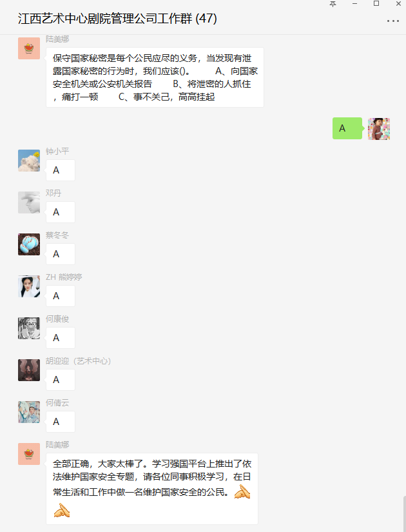The width and height of the screenshot is (406, 532).
Task: Select the green sent message bubble 'A'
Action: click(347, 128)
